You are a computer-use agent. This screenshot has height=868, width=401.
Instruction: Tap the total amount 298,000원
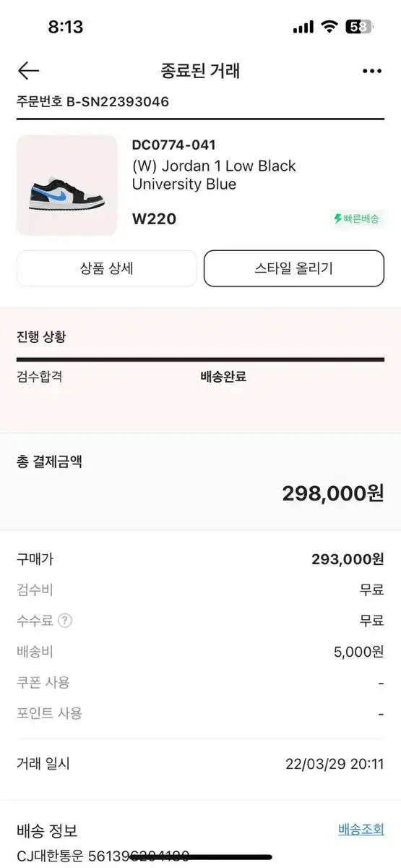tap(333, 493)
